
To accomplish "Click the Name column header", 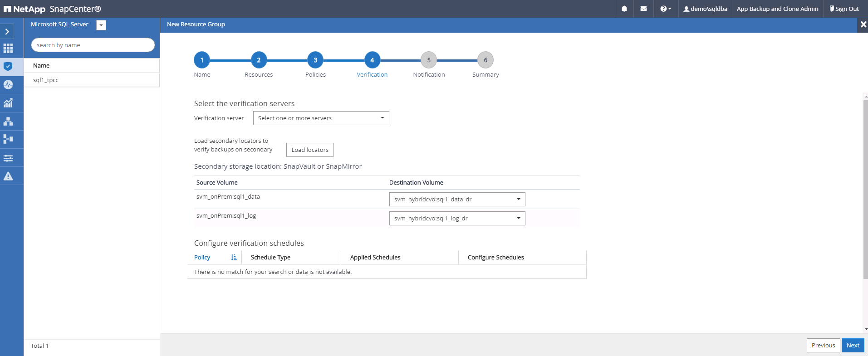I will pos(41,65).
